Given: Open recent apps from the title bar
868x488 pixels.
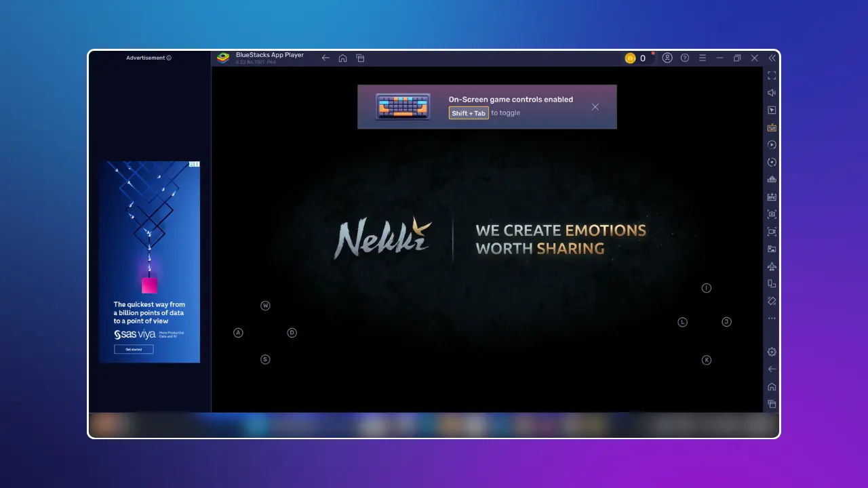Looking at the screenshot, I should [361, 58].
